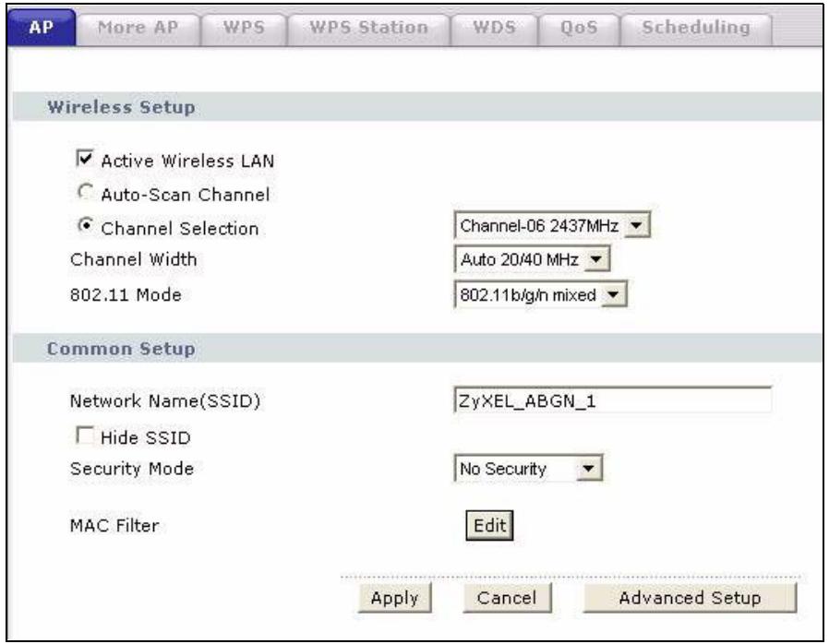829x644 pixels.
Task: Enable the Hide SSID checkbox
Action: [85, 435]
